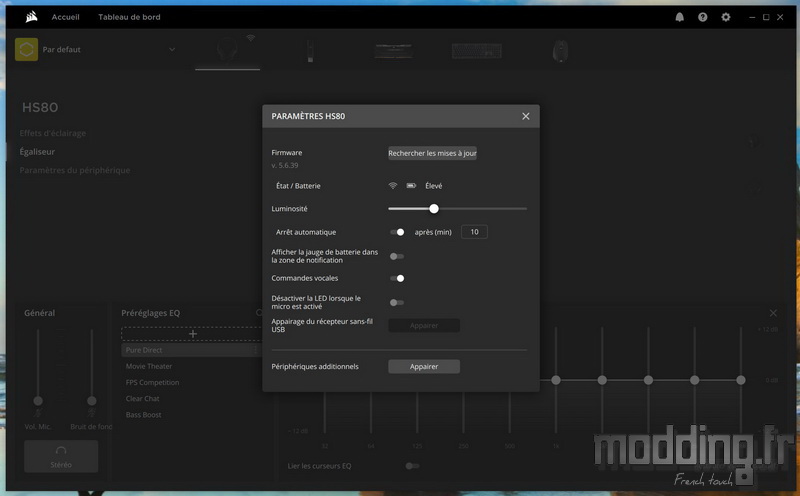Click the firmware version v. 5.6.39
Image resolution: width=800 pixels, height=496 pixels.
coord(285,165)
